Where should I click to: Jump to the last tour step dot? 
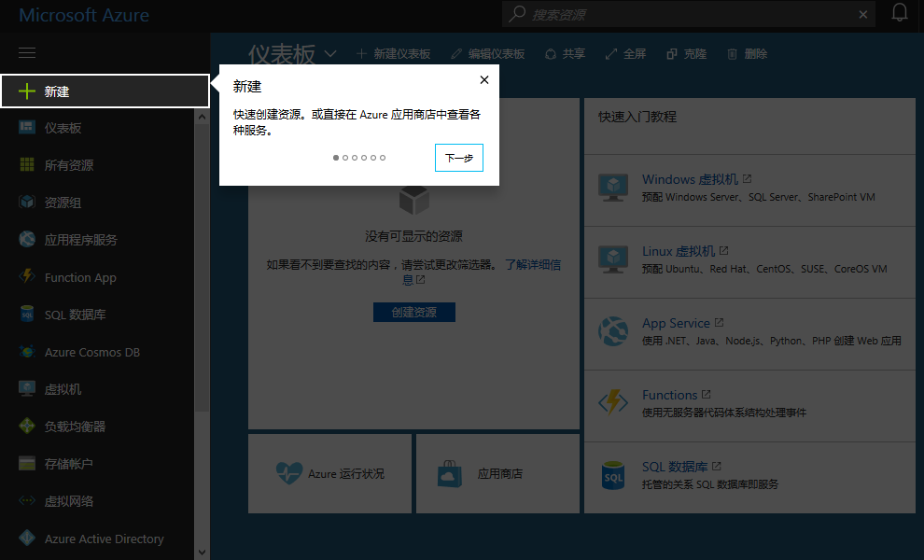coord(383,158)
